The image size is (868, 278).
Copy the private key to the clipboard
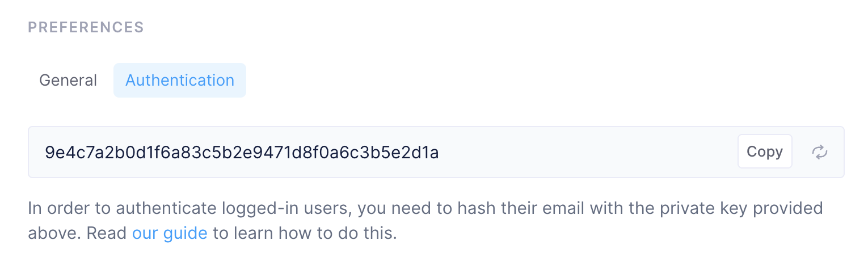[x=764, y=151]
